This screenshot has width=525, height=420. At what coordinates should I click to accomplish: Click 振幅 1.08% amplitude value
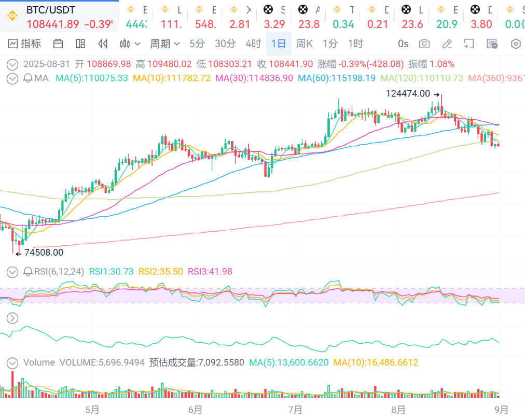431,64
